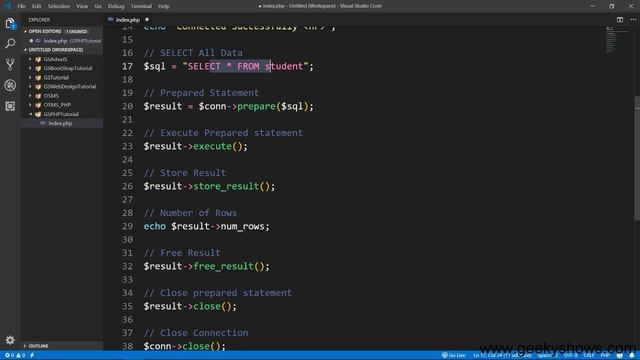Open the editor More Actions ellipsis
Image resolution: width=640 pixels, height=360 pixels.
[633, 20]
